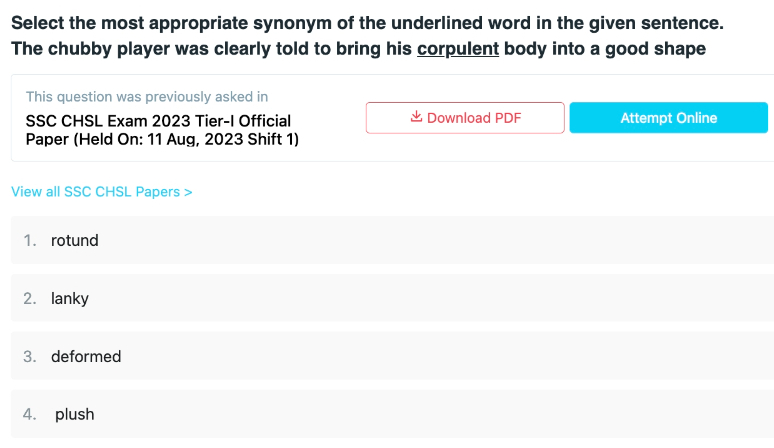The height and width of the screenshot is (448, 774).
Task: Click the option number 2 label
Action: [30, 298]
